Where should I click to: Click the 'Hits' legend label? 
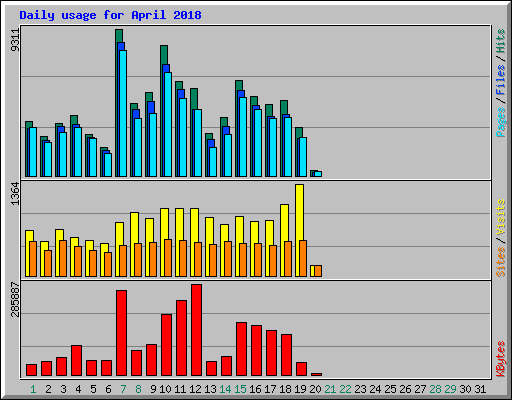[x=500, y=41]
